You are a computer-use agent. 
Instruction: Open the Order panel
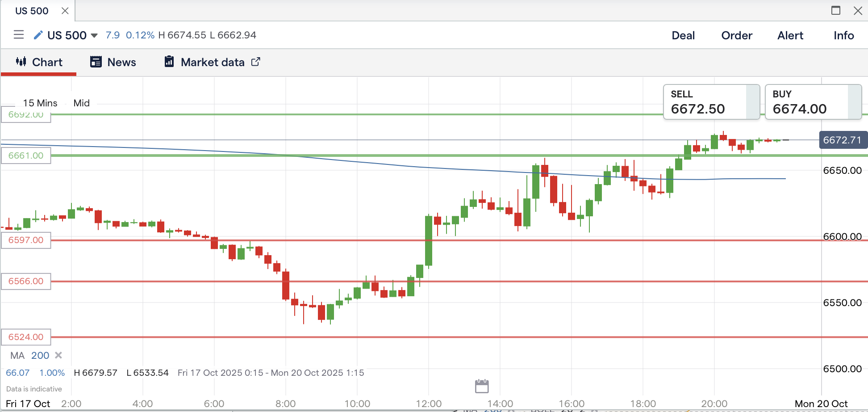click(737, 35)
